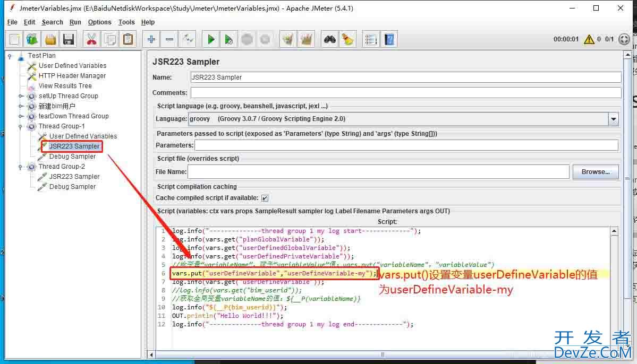Expand all nodes with the plus icon
The image size is (637, 364).
tap(151, 39)
